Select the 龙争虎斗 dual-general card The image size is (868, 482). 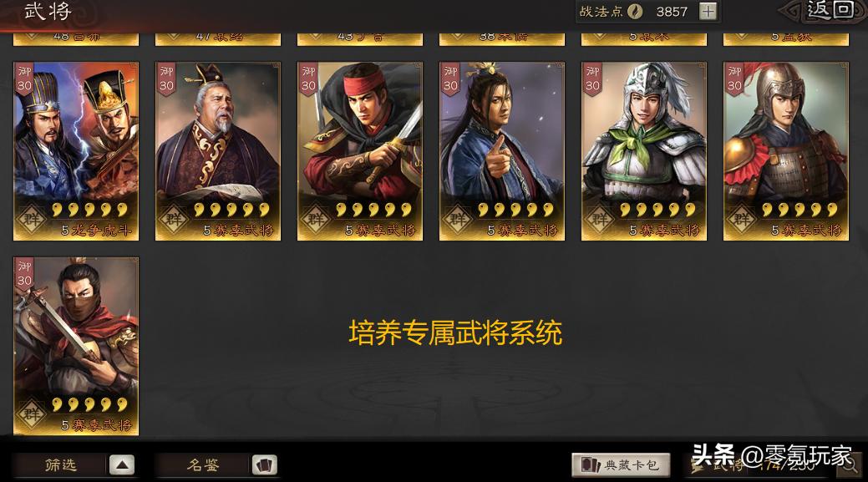(x=76, y=151)
